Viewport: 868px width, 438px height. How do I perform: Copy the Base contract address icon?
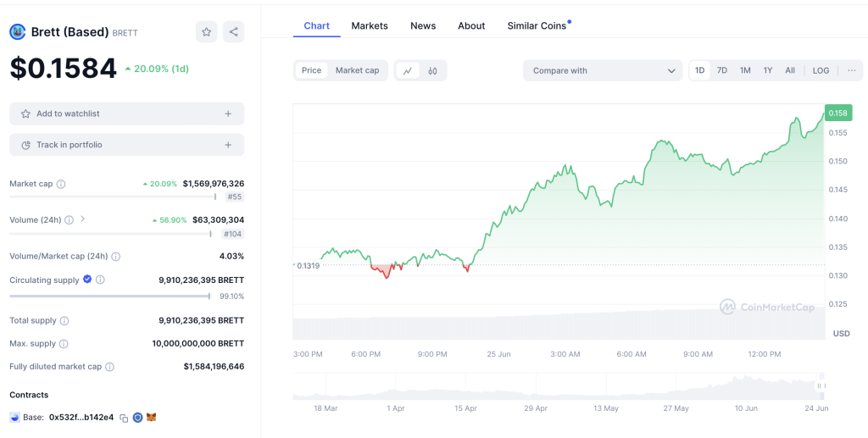(x=124, y=418)
